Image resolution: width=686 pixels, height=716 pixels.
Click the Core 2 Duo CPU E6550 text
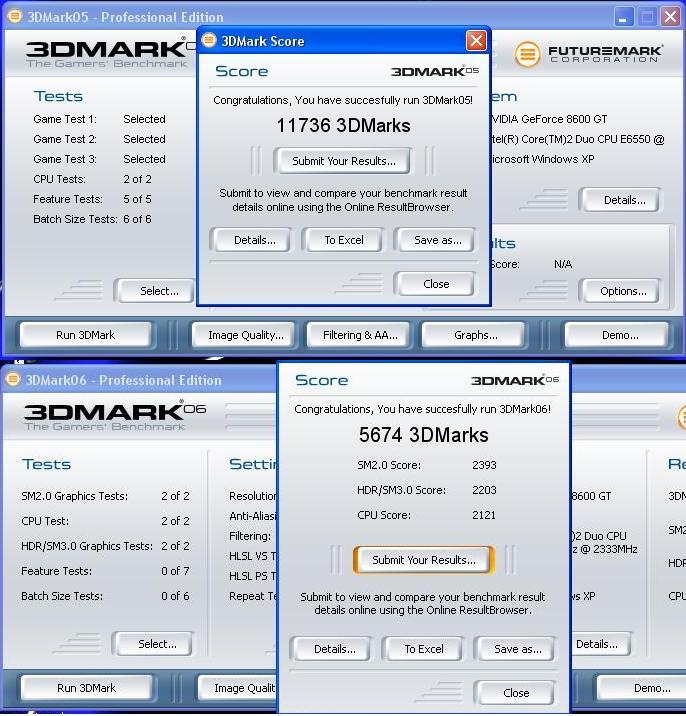coord(577,139)
